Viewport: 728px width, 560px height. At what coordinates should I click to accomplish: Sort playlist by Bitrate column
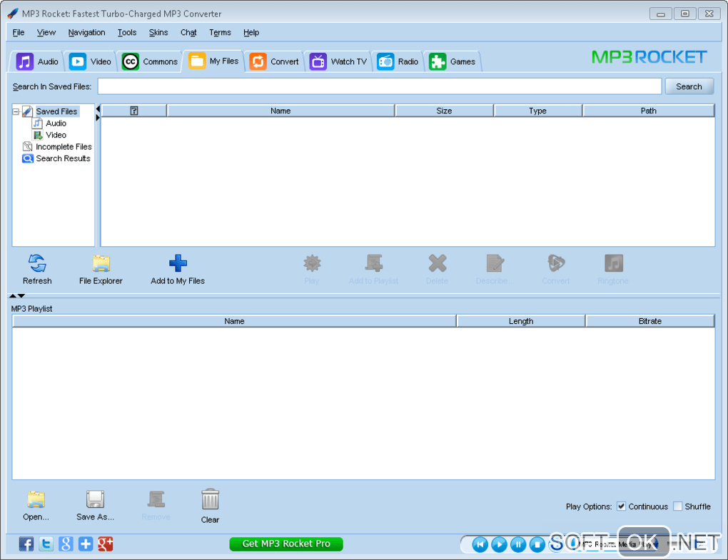650,321
